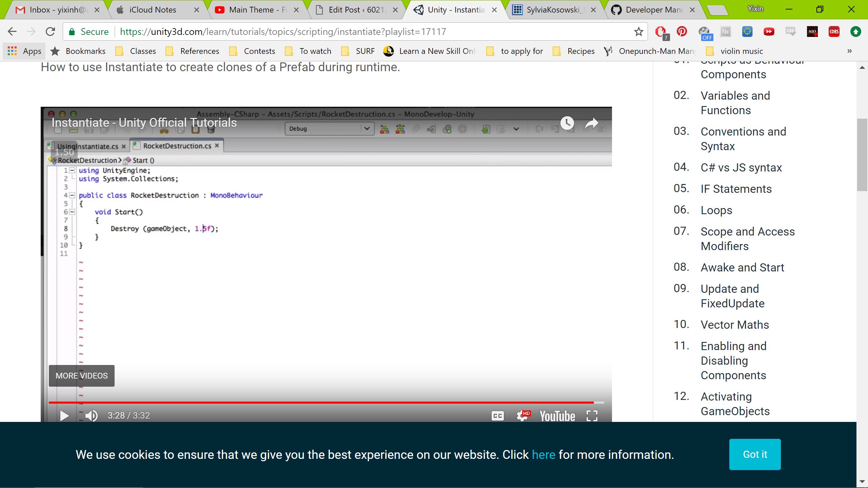Open the CSS extension icon
This screenshot has height=488, width=868.
point(790,32)
